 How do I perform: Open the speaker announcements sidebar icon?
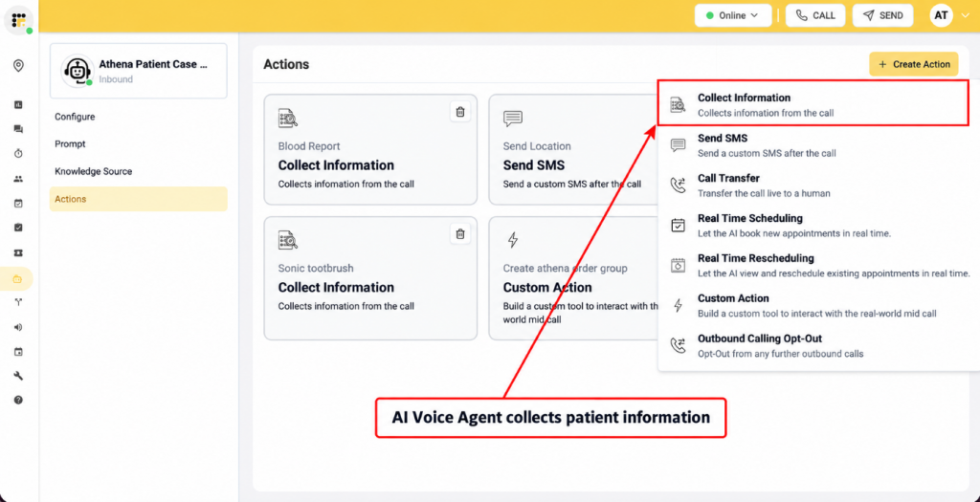18,327
